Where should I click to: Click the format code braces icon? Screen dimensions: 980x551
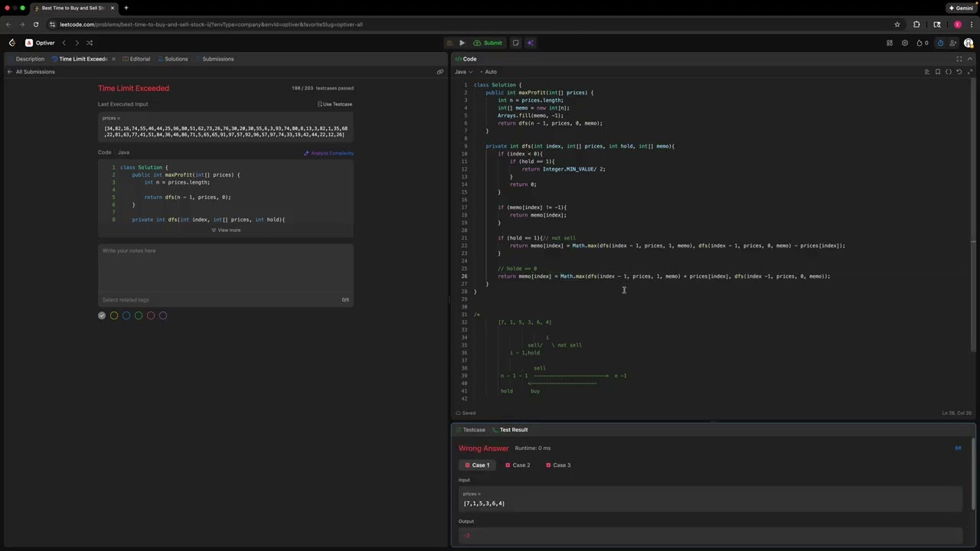click(x=949, y=72)
